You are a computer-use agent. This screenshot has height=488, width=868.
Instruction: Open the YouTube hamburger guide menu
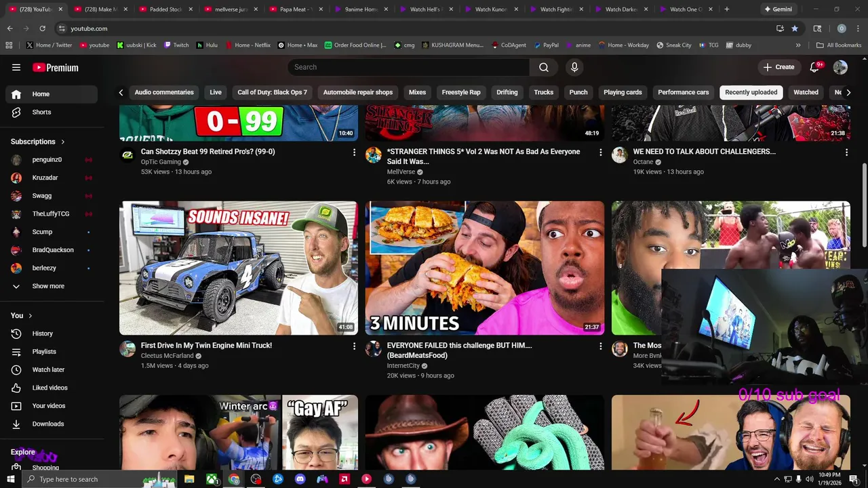coord(16,67)
